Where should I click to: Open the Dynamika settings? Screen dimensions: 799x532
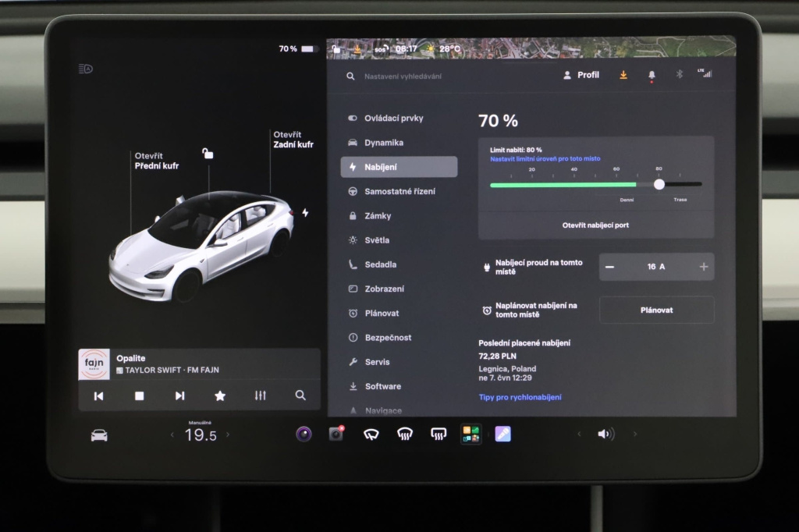pyautogui.click(x=384, y=143)
